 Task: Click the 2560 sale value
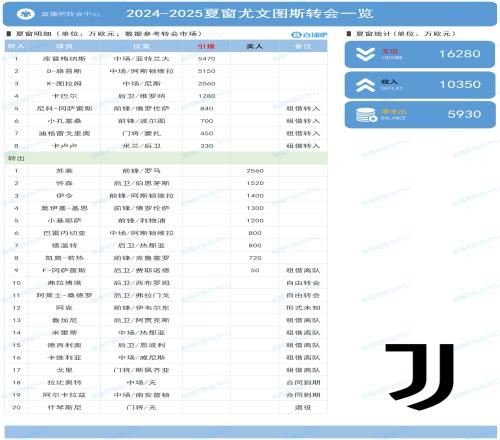click(255, 171)
